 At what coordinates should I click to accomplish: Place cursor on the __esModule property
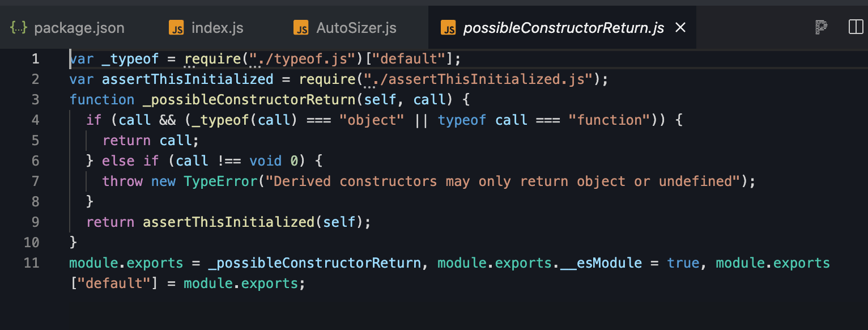pos(601,263)
